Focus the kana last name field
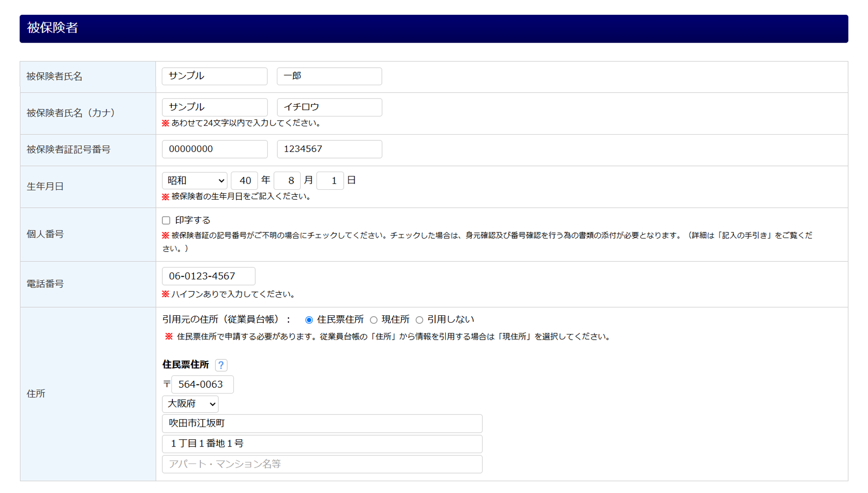868x493 pixels. point(214,107)
